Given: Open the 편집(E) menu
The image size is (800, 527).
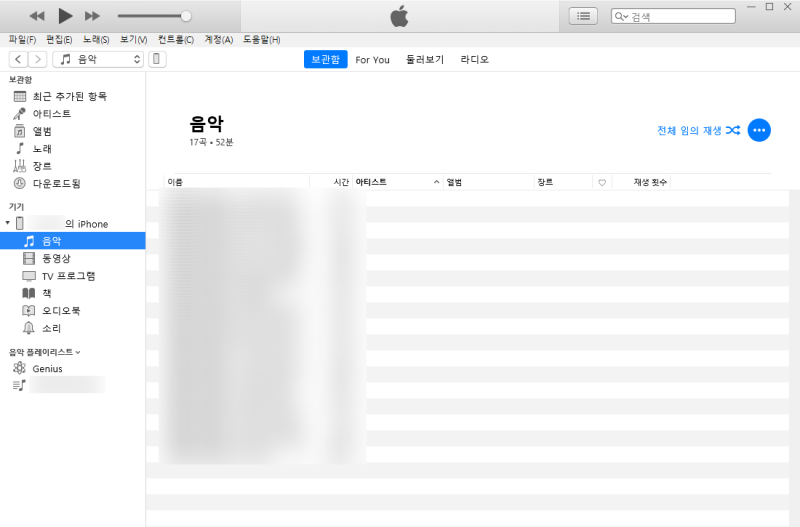Looking at the screenshot, I should pyautogui.click(x=59, y=39).
